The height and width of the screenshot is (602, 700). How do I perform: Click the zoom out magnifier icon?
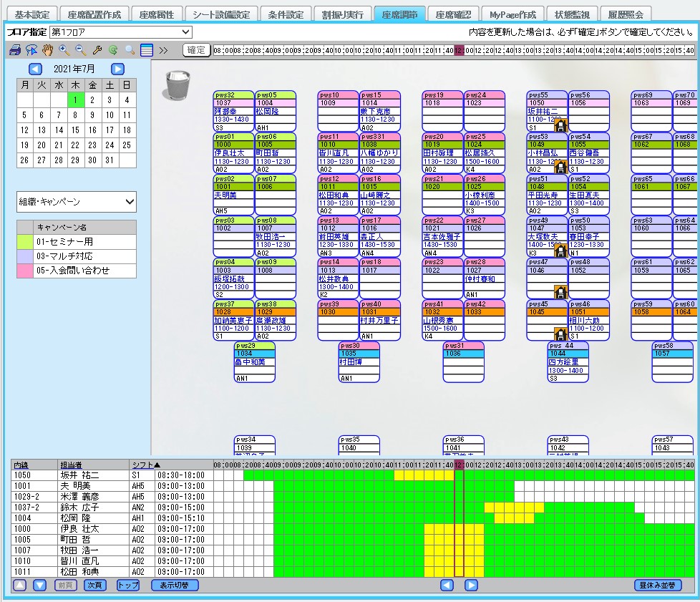[x=80, y=50]
